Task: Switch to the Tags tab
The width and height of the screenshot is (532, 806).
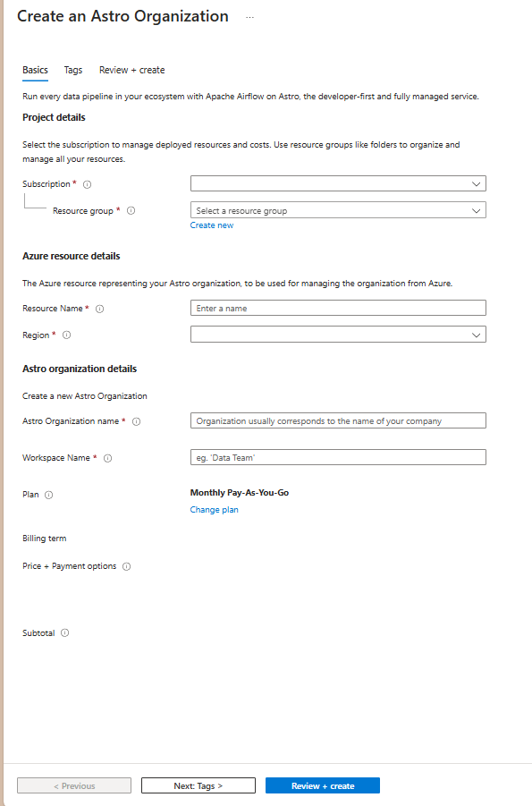Action: coord(72,70)
